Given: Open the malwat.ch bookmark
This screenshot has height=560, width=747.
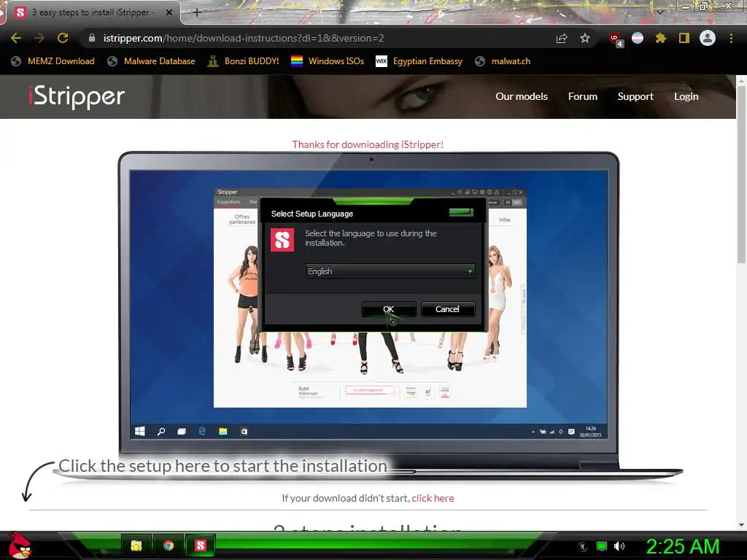Looking at the screenshot, I should point(503,61).
